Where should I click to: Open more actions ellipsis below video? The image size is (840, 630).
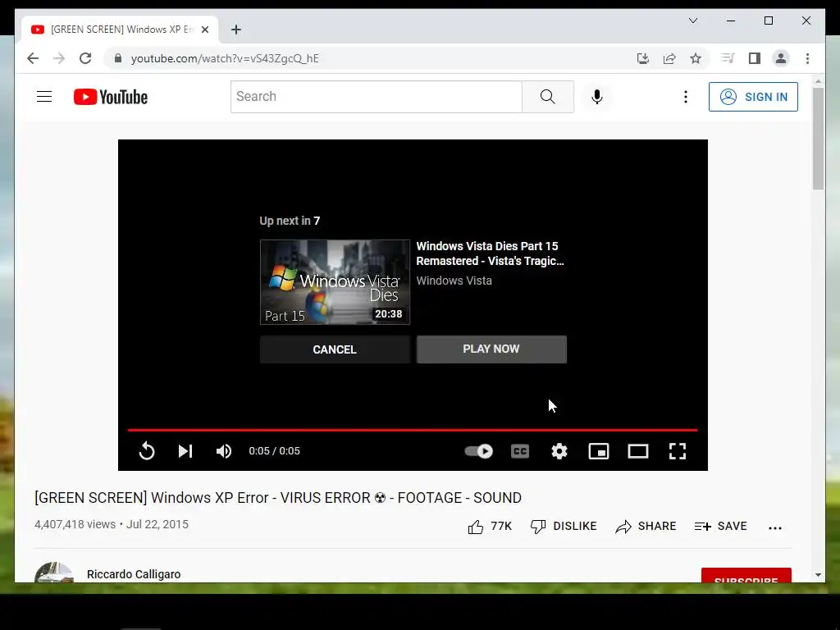(x=774, y=527)
